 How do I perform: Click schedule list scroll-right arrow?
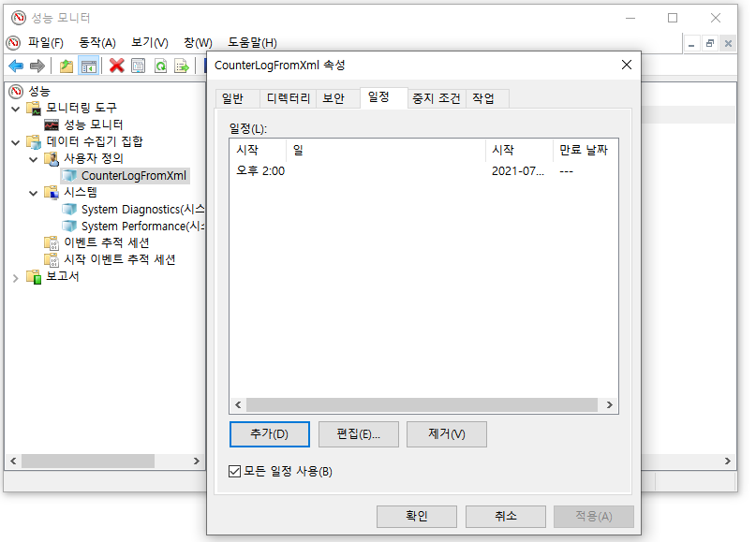pyautogui.click(x=610, y=404)
